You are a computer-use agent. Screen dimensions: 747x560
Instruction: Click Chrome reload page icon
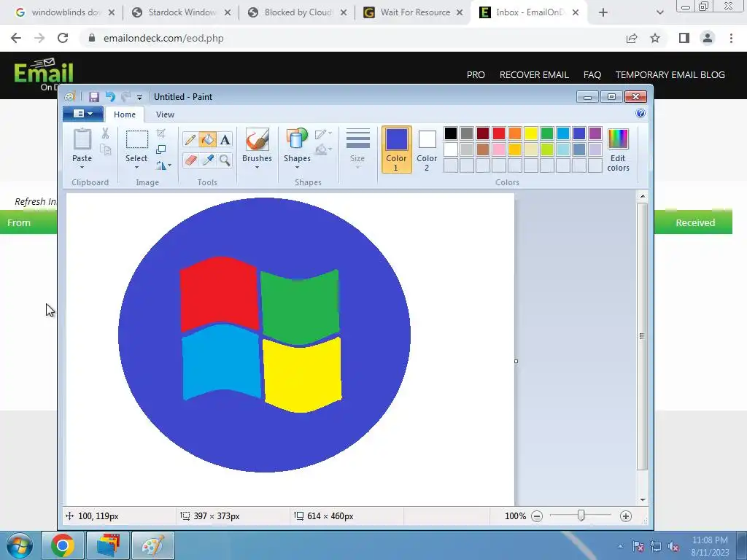click(63, 38)
